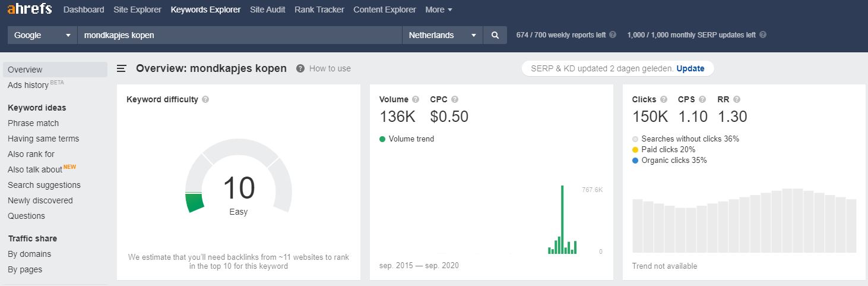
Task: Click the RR help icon
Action: click(x=737, y=100)
